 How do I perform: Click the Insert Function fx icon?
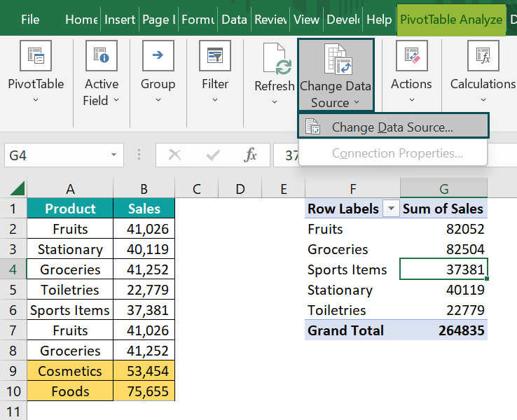[250, 155]
